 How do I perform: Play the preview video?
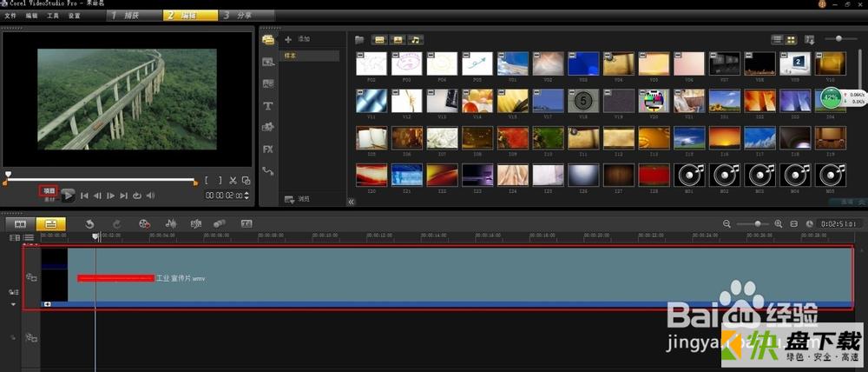click(68, 196)
